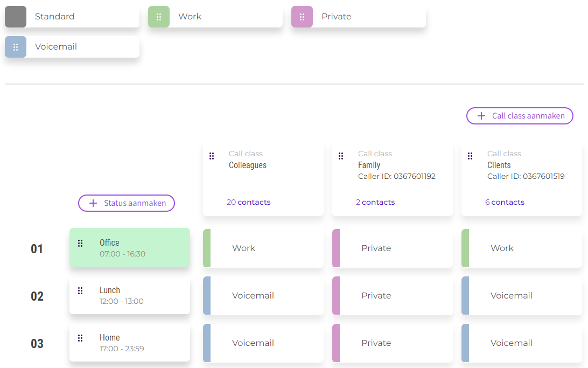This screenshot has height=368, width=588.
Task: Click drag handle of Colleagues call class
Action: [x=212, y=156]
